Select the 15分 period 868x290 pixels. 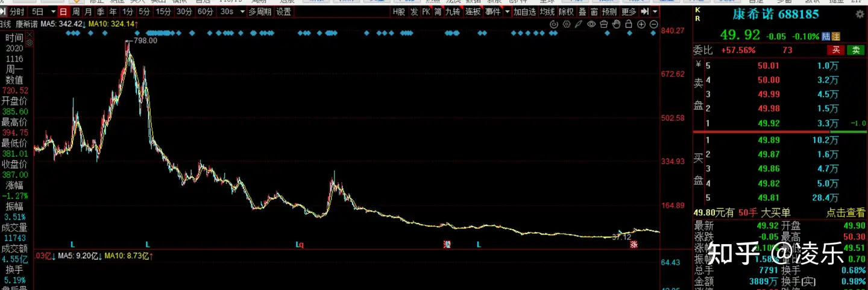pyautogui.click(x=163, y=11)
